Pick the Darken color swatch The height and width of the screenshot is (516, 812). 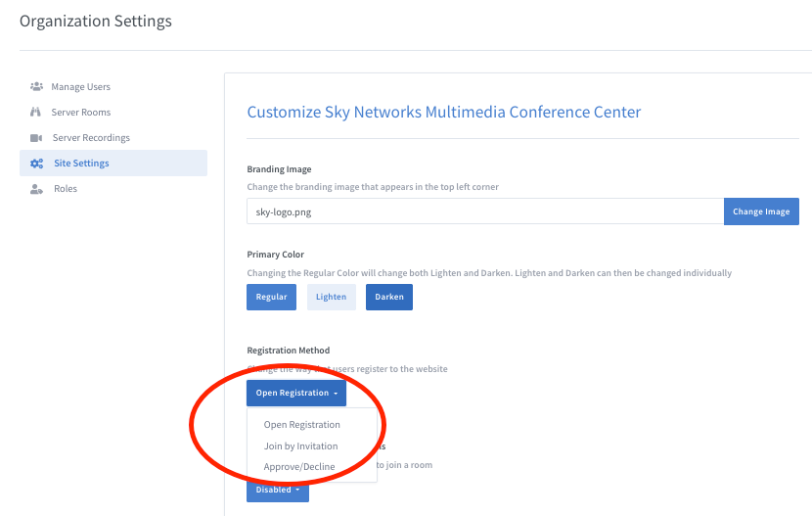389,297
